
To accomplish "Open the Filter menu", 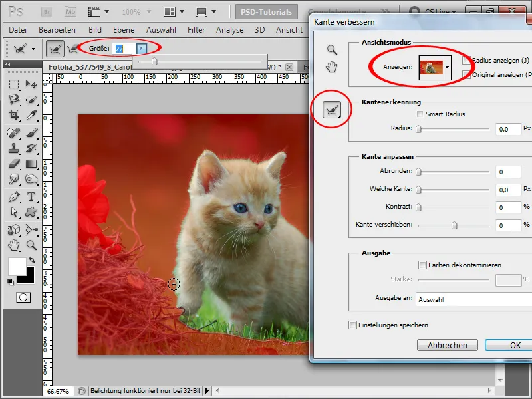I will point(196,30).
